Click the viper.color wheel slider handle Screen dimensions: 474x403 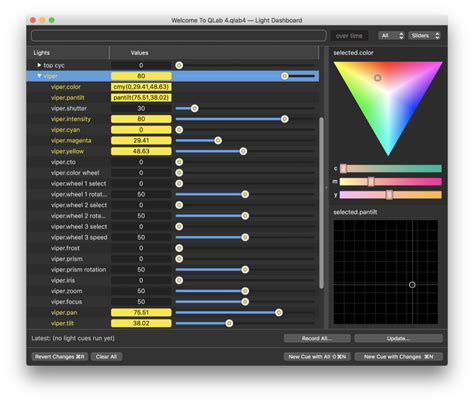tap(179, 173)
